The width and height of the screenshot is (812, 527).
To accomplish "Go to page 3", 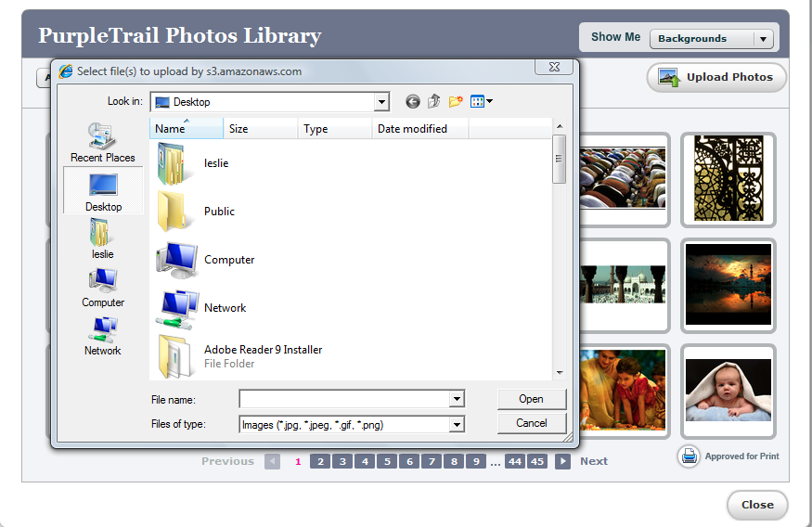I will tap(342, 461).
